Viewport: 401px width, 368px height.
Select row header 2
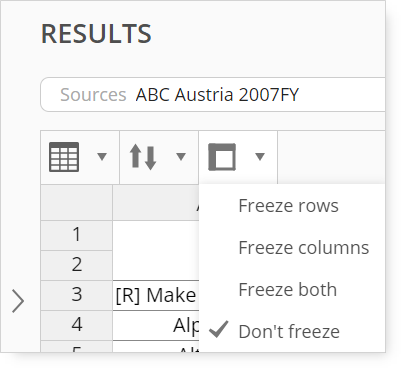coord(77,265)
